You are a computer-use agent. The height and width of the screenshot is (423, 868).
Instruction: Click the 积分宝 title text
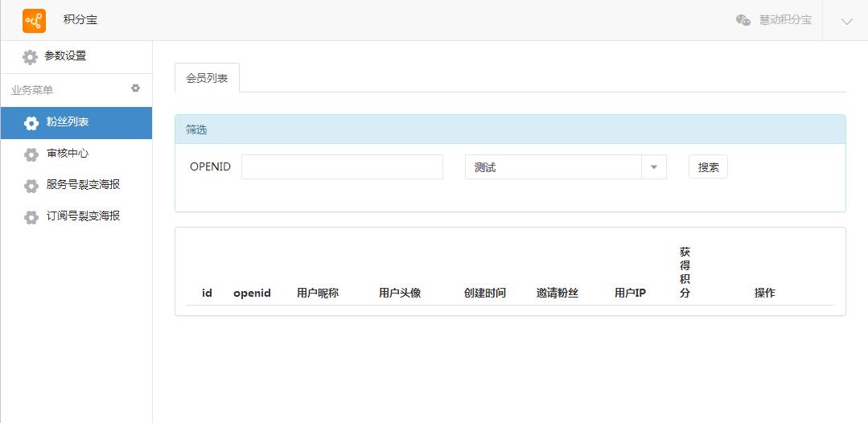80,20
